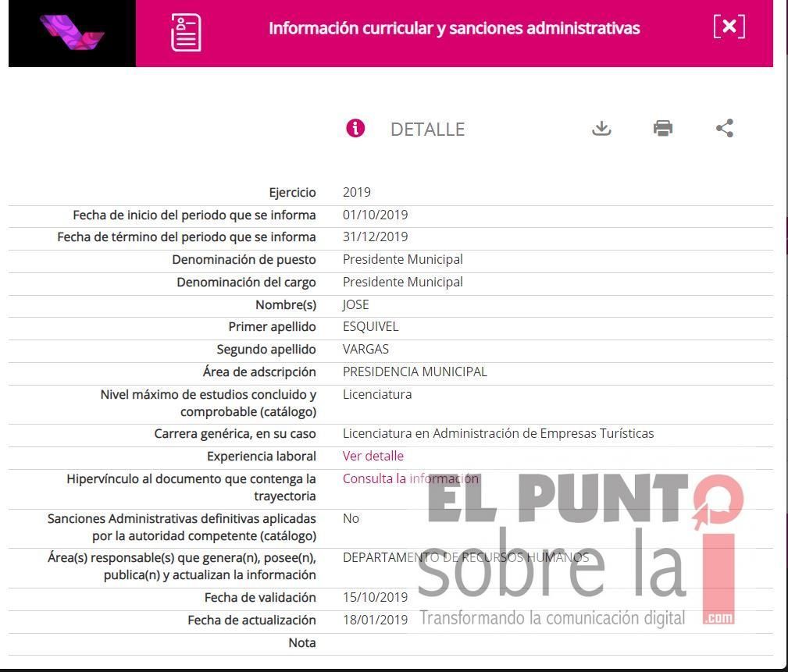Select the surname 'ESQUIVEL'
788x672 pixels.
[x=370, y=327]
